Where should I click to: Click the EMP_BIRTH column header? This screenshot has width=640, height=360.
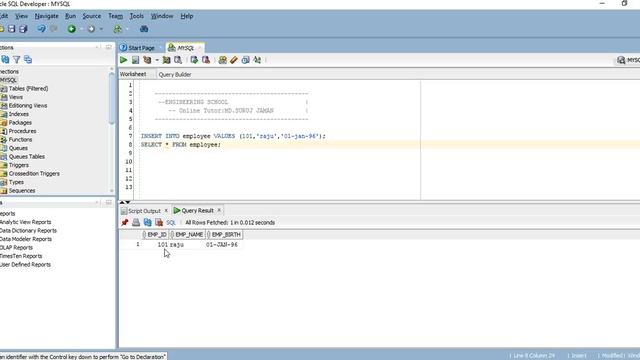tap(224, 235)
